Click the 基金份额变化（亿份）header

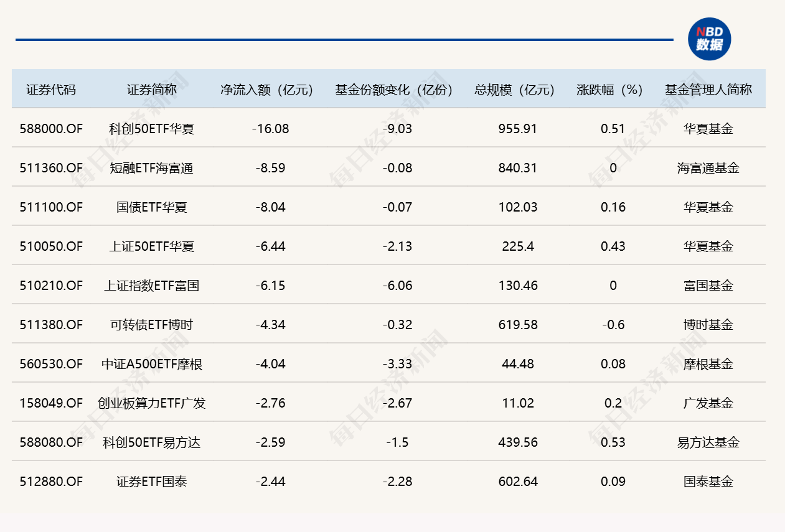(x=393, y=90)
